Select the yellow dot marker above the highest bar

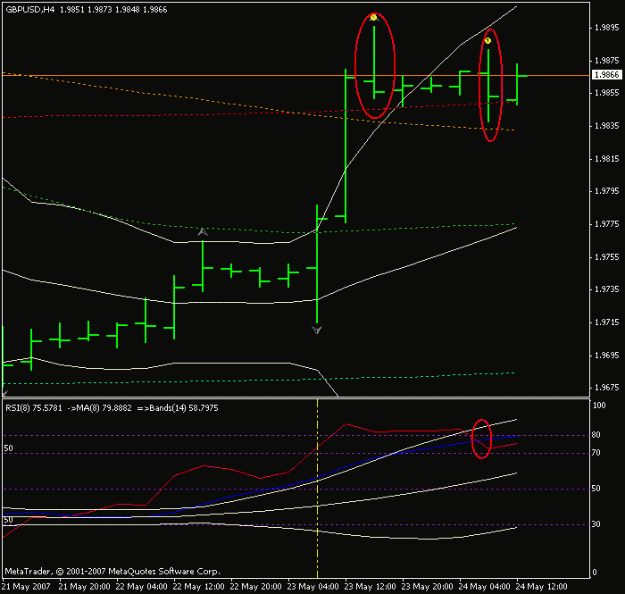(373, 18)
